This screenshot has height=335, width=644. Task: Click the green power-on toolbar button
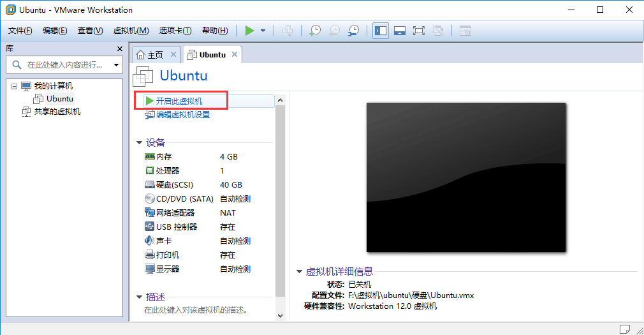click(x=249, y=31)
